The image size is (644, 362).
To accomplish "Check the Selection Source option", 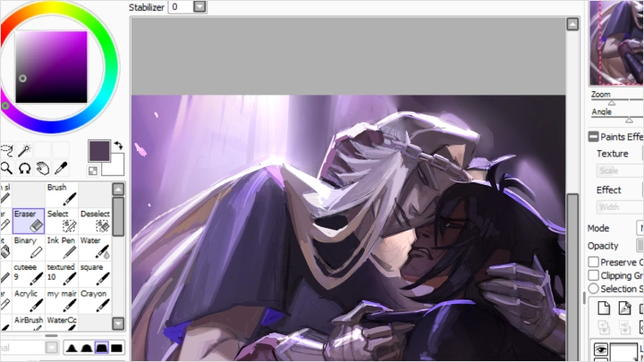I will click(x=594, y=289).
